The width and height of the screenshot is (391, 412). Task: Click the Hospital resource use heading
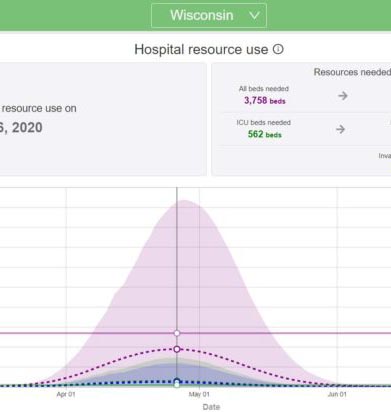[201, 50]
